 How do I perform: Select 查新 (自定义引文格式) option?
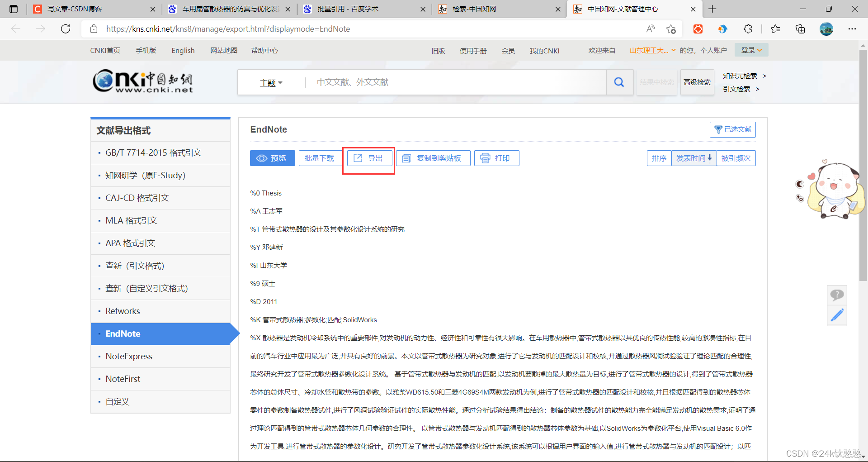pos(160,288)
